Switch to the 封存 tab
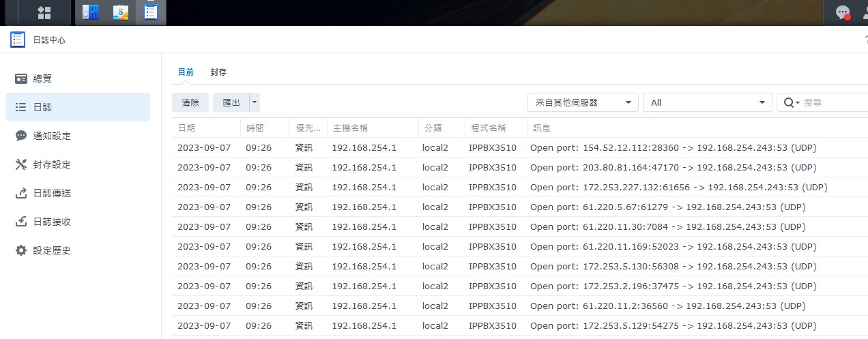This screenshot has width=868, height=339. click(218, 72)
